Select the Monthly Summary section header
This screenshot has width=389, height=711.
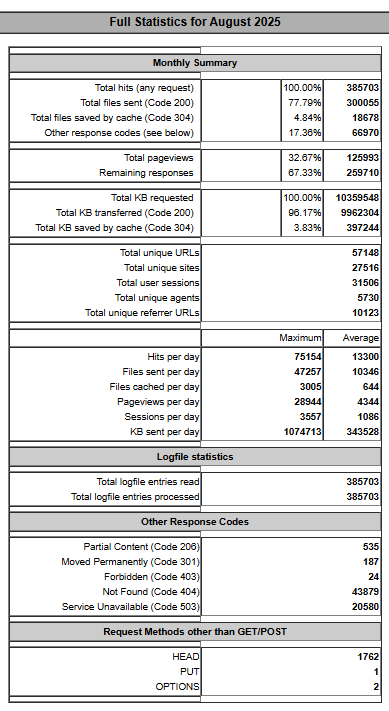(195, 63)
